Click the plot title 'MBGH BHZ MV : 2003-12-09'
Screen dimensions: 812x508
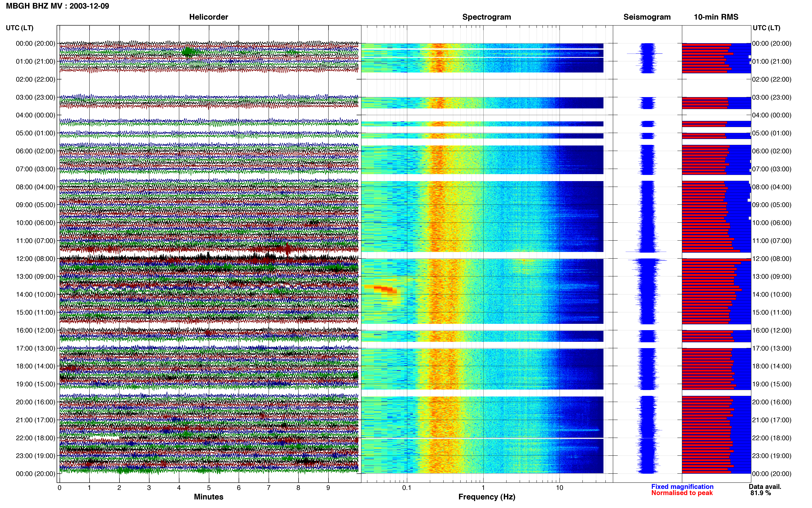[57, 6]
